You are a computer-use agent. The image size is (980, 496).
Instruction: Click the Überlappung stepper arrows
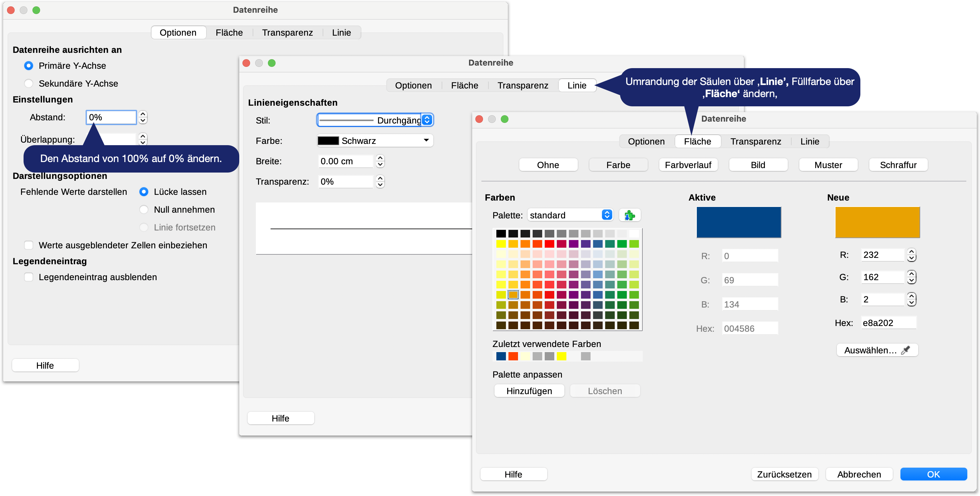pos(143,139)
